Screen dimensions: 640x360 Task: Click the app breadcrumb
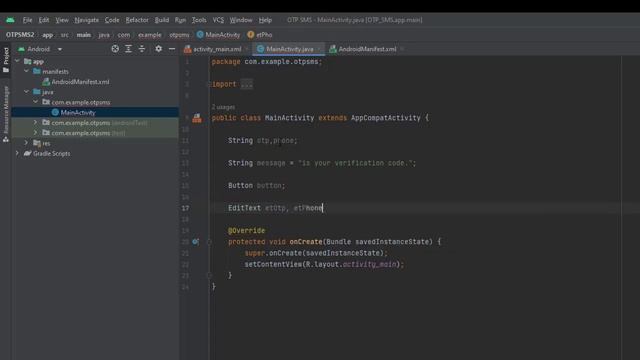pos(48,35)
